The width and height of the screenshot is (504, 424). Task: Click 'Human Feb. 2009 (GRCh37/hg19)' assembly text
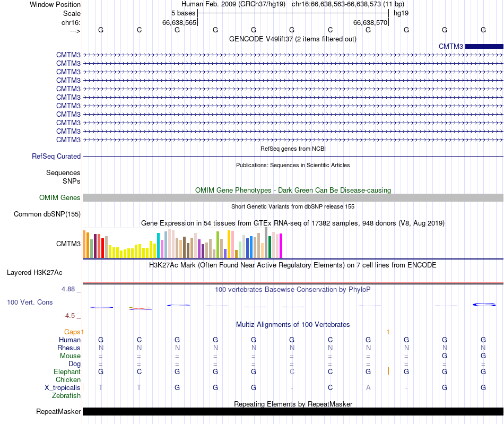[x=233, y=4]
